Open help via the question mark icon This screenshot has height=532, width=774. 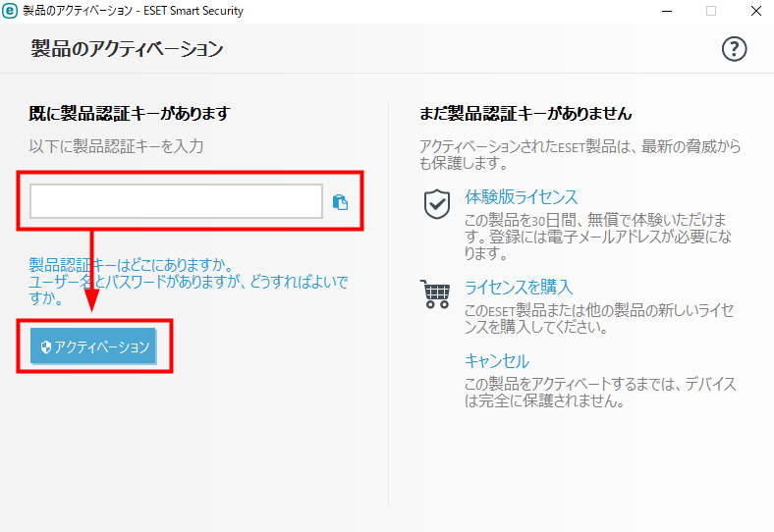pos(734,49)
